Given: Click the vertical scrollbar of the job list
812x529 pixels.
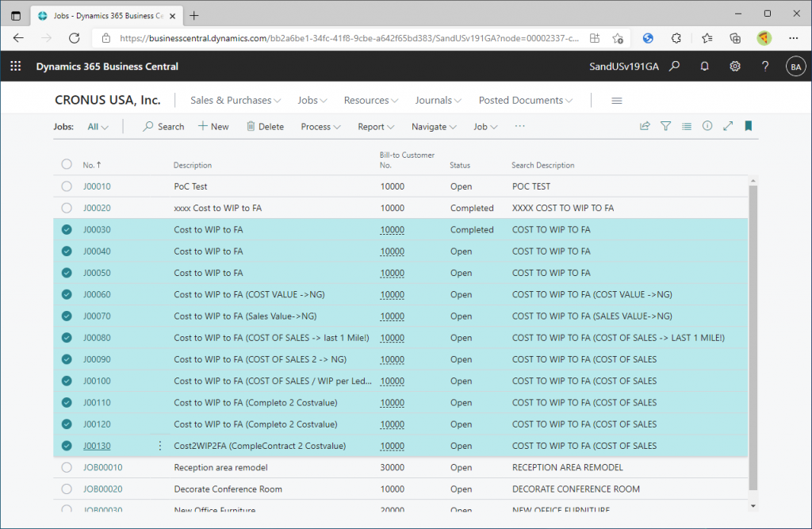Looking at the screenshot, I should [x=753, y=333].
